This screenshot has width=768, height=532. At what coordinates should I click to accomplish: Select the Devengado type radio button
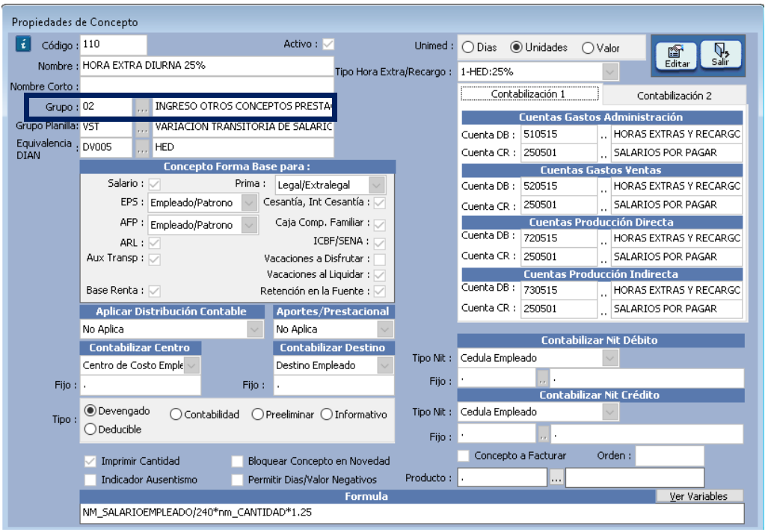pyautogui.click(x=90, y=411)
